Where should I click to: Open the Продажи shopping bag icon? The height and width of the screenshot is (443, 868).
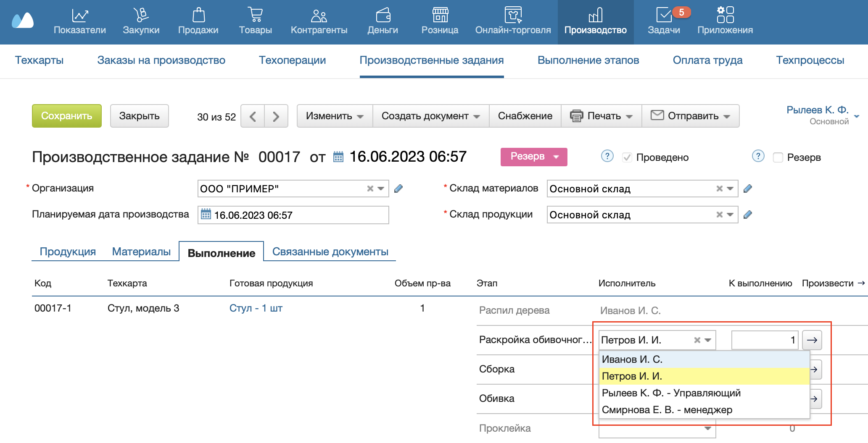pos(198,16)
